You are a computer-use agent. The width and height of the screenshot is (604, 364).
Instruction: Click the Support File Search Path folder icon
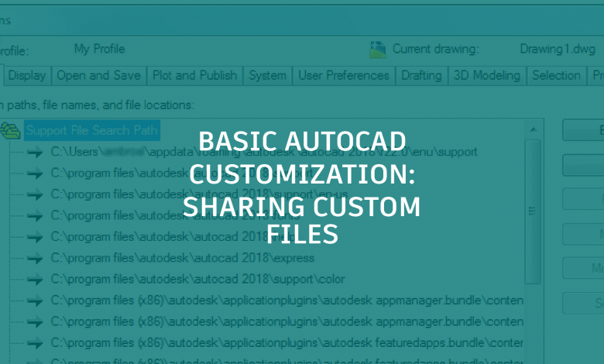coord(11,130)
